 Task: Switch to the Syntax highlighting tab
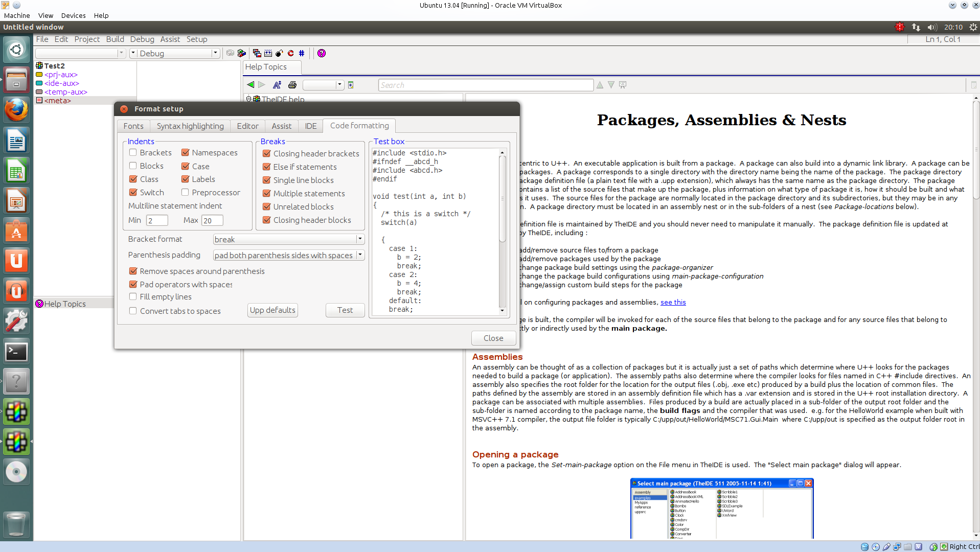pyautogui.click(x=190, y=126)
